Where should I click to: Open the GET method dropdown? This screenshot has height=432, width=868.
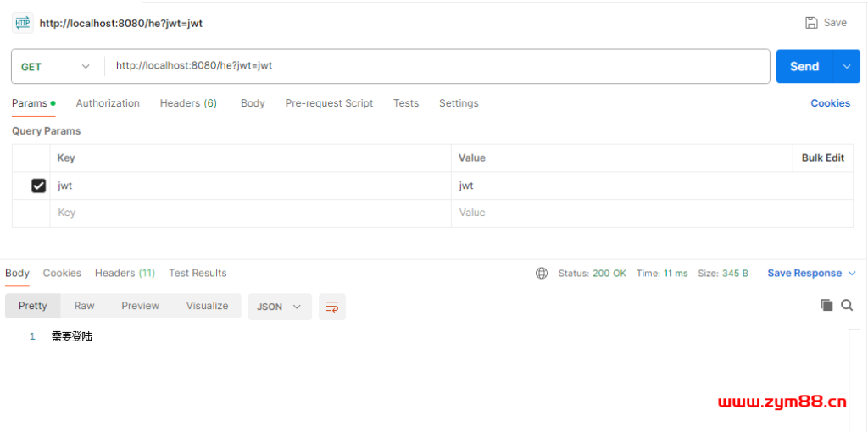coord(56,67)
